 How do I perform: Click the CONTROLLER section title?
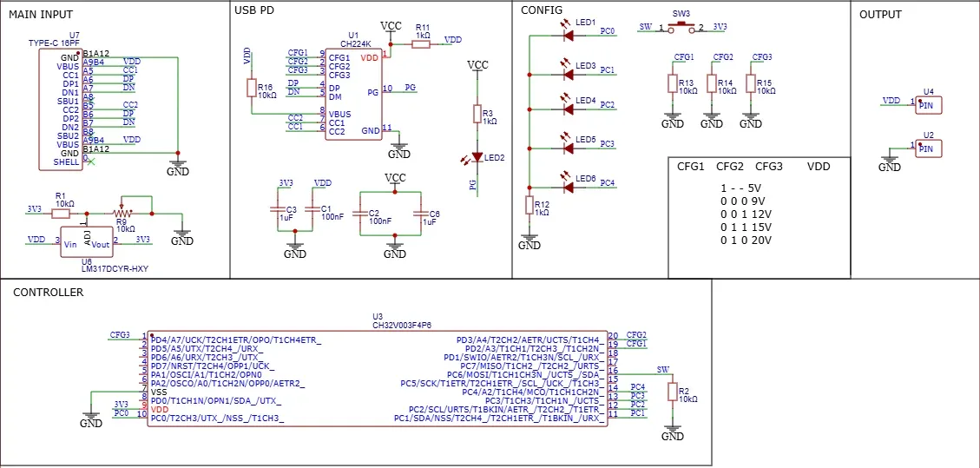[x=49, y=293]
